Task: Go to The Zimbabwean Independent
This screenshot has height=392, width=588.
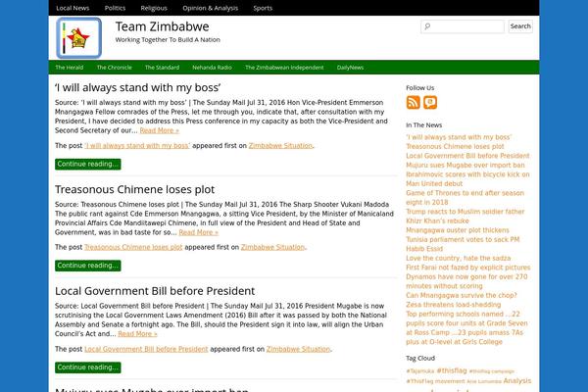Action: [x=284, y=68]
